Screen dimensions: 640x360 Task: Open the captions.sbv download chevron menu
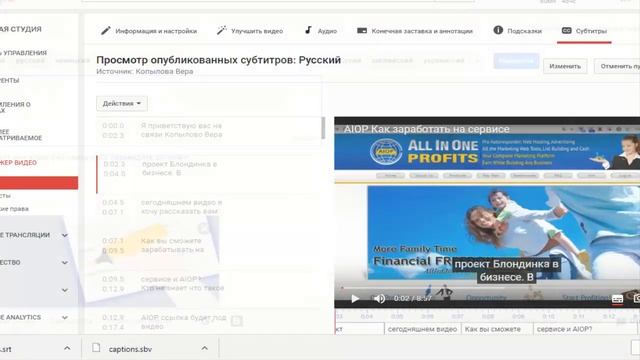(x=204, y=348)
